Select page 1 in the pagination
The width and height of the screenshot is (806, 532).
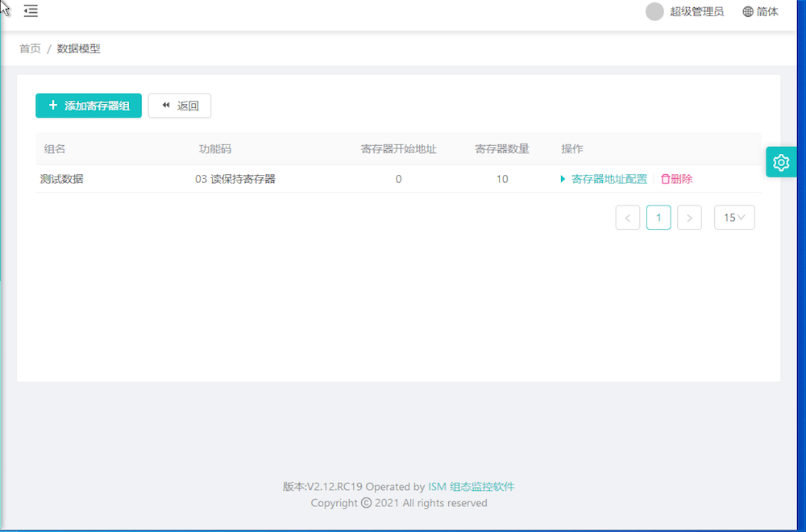659,218
